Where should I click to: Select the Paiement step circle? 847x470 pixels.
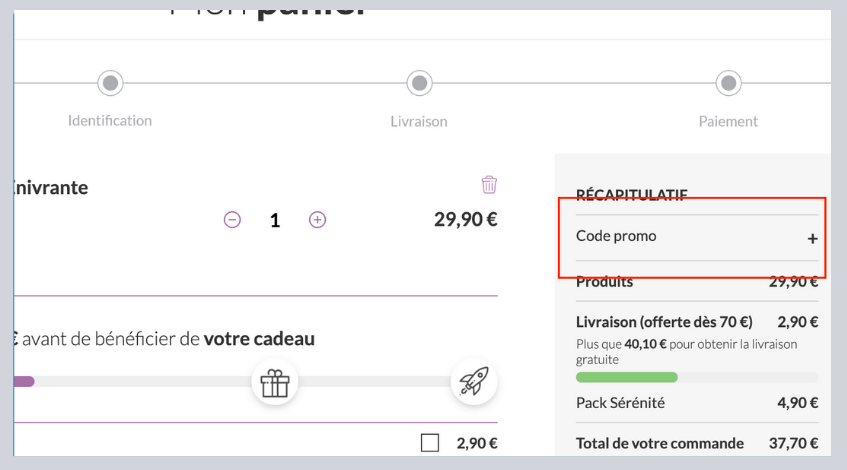click(x=729, y=83)
